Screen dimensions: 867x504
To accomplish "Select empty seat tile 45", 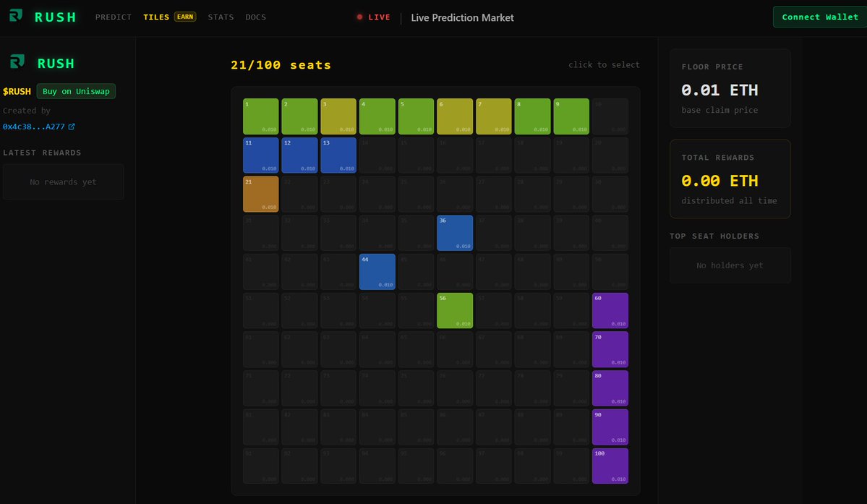I will click(x=417, y=272).
